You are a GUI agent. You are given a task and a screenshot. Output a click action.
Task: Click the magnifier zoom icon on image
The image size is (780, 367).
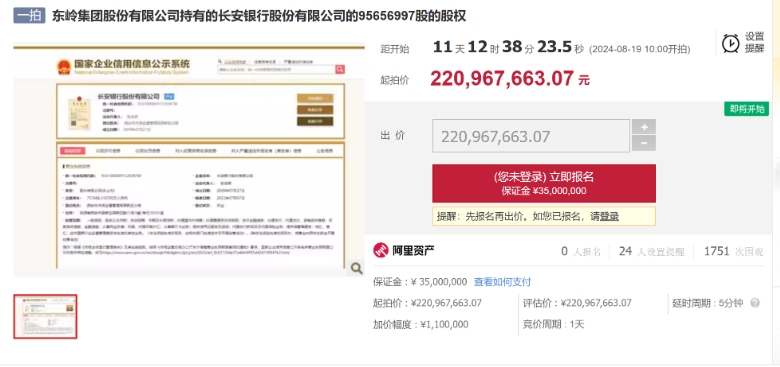(x=357, y=269)
